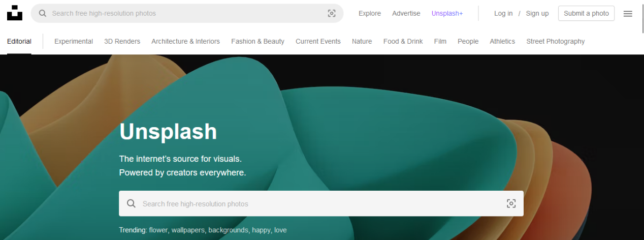Open the Unsplash+ link
The width and height of the screenshot is (644, 240).
click(447, 13)
